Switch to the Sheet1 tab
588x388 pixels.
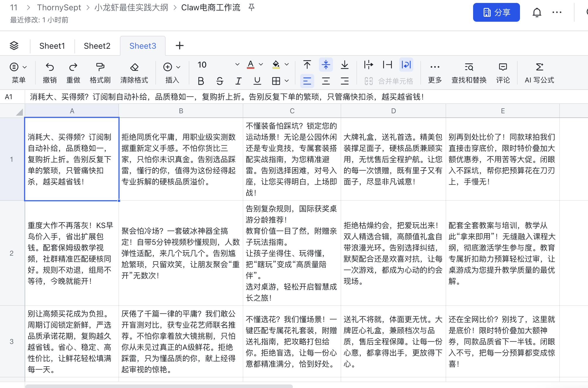point(52,46)
